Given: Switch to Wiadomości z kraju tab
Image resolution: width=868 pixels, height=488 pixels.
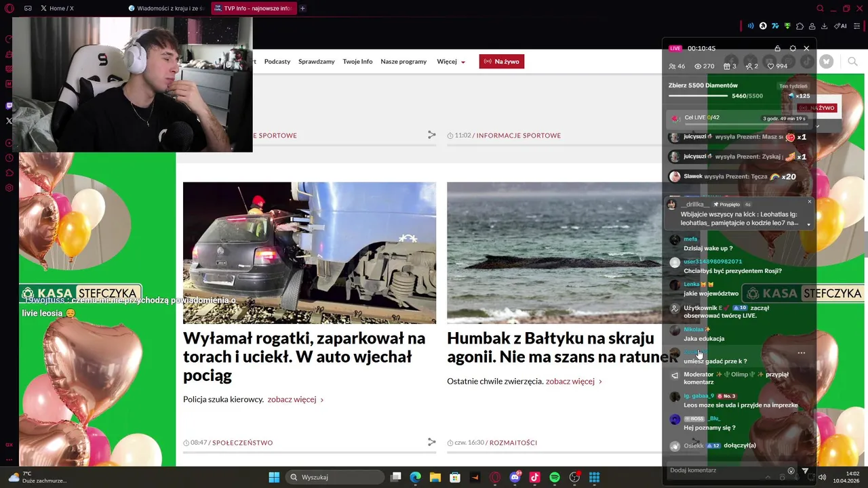Looking at the screenshot, I should tap(166, 8).
